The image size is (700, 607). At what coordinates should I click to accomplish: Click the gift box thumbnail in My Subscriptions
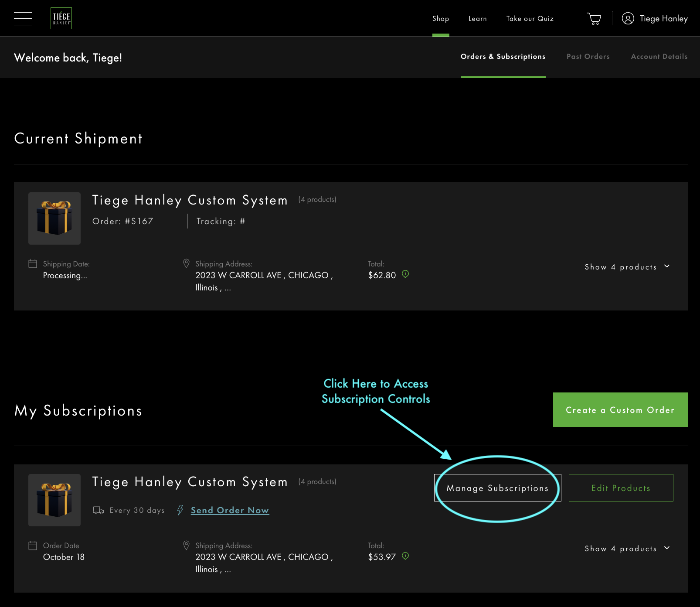54,500
